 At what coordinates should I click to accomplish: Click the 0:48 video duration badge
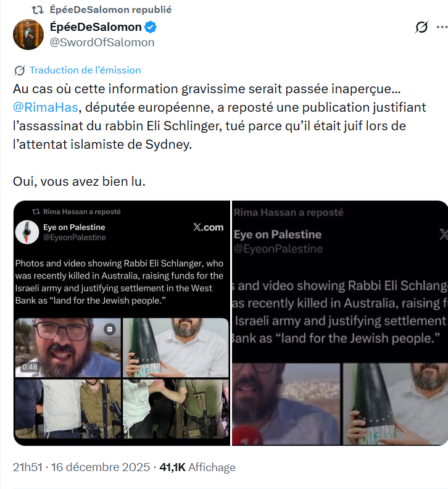(x=30, y=367)
